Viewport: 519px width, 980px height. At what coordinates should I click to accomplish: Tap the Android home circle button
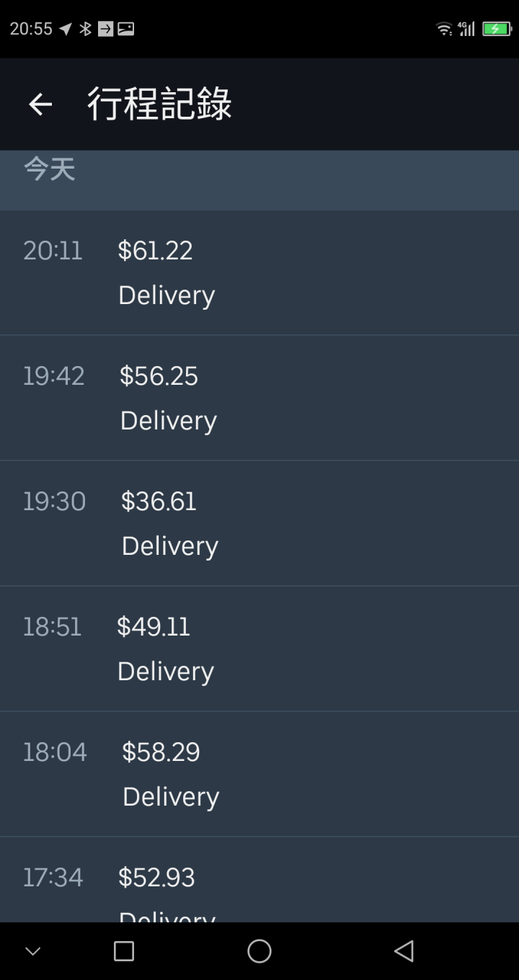click(259, 951)
